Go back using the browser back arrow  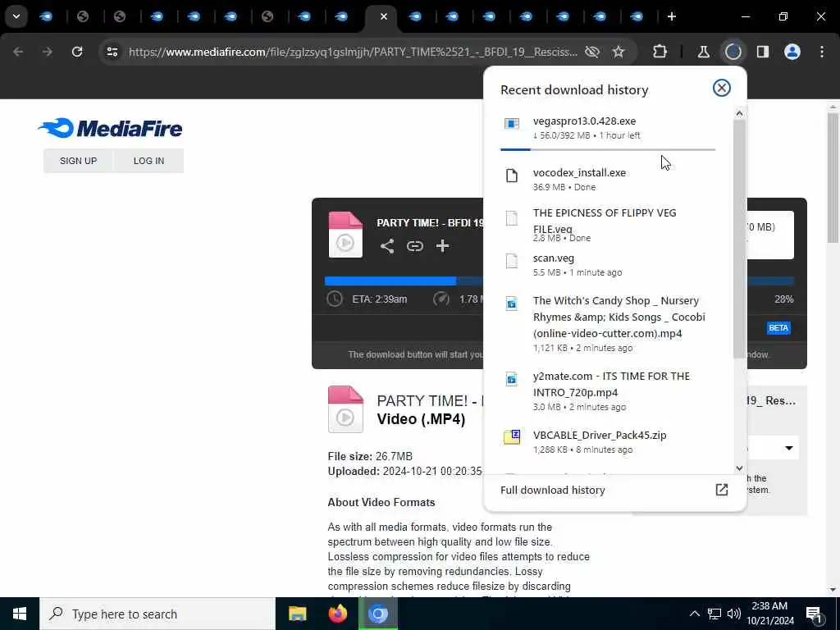pyautogui.click(x=18, y=52)
